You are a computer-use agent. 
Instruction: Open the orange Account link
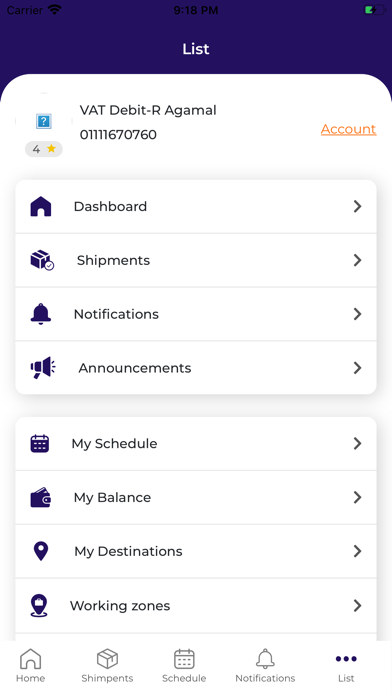coord(348,129)
